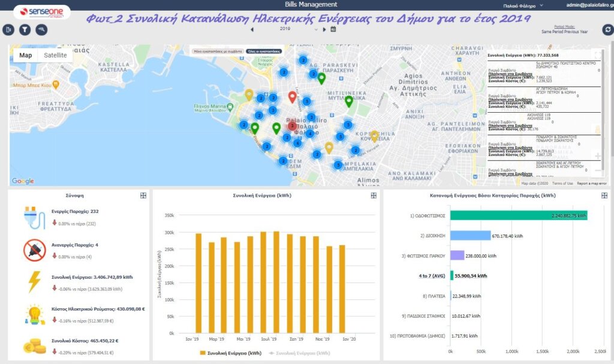The height and width of the screenshot is (364, 614).
Task: Expand the Συνολική Ενέργεια chart panel
Action: (374, 195)
